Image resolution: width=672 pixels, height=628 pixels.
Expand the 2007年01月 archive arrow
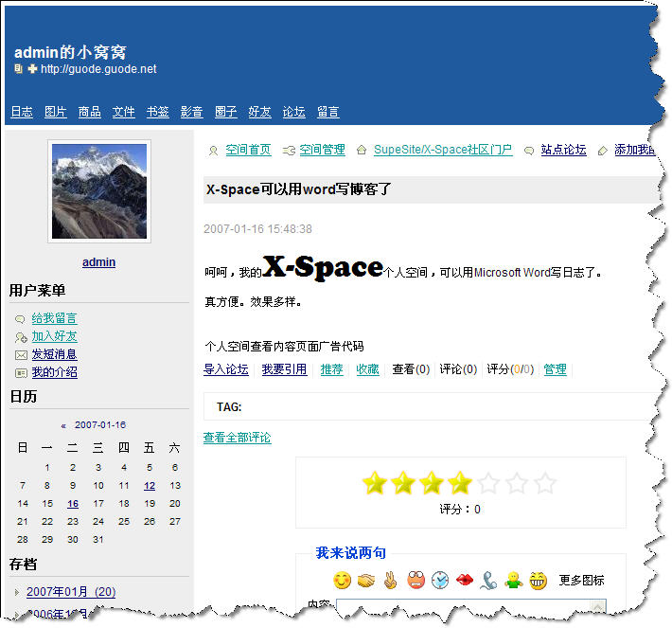pos(17,592)
